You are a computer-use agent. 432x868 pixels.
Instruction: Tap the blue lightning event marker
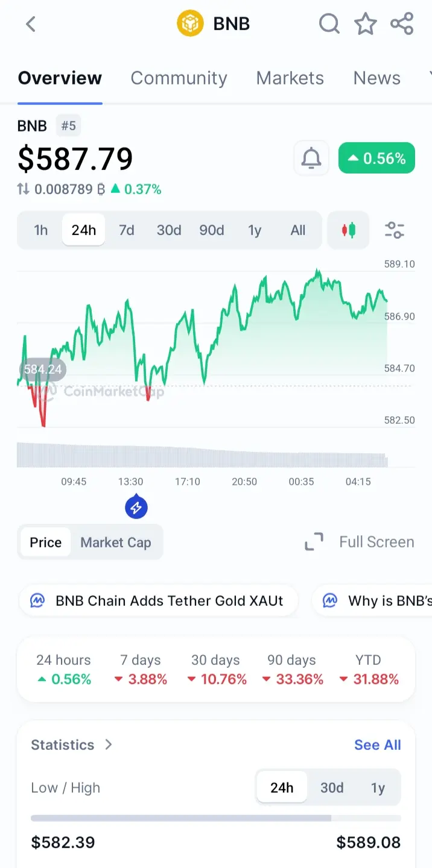coord(136,507)
